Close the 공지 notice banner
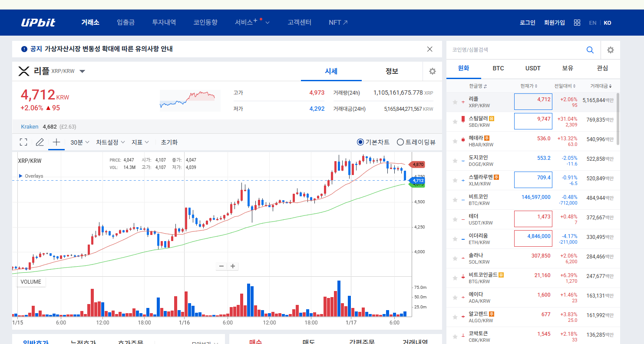The width and height of the screenshot is (644, 344). coord(430,49)
